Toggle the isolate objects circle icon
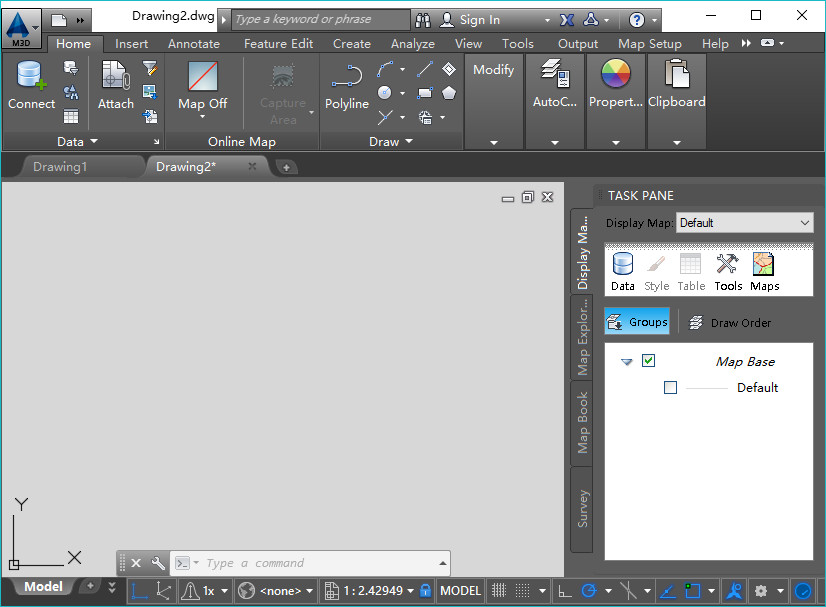This screenshot has height=607, width=826. point(803,591)
